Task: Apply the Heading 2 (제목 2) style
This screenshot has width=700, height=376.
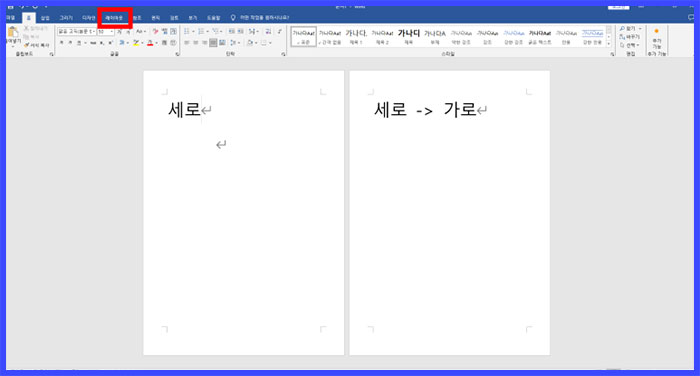Action: point(382,37)
